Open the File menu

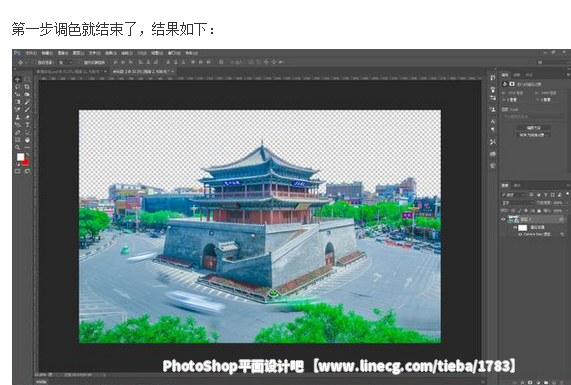(31, 53)
